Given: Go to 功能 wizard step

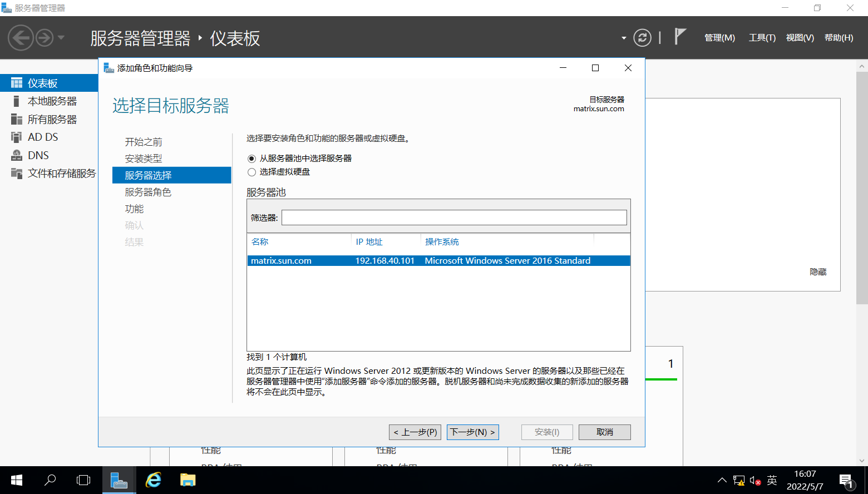Looking at the screenshot, I should click(134, 209).
